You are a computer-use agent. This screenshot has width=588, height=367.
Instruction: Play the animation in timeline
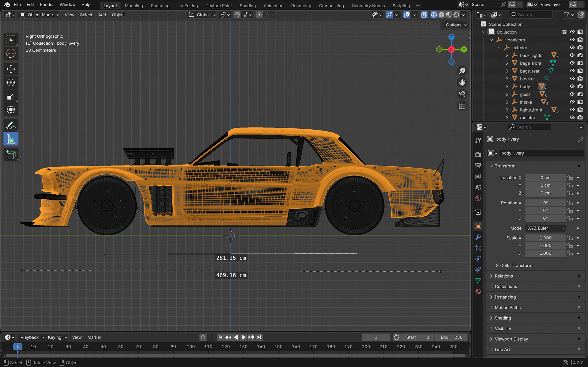(x=243, y=337)
